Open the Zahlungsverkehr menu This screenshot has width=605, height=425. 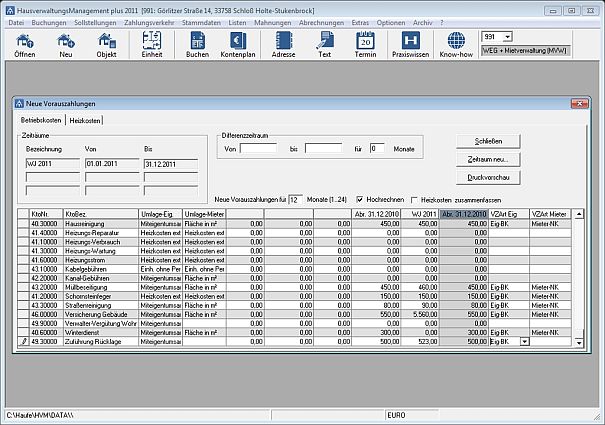point(149,23)
